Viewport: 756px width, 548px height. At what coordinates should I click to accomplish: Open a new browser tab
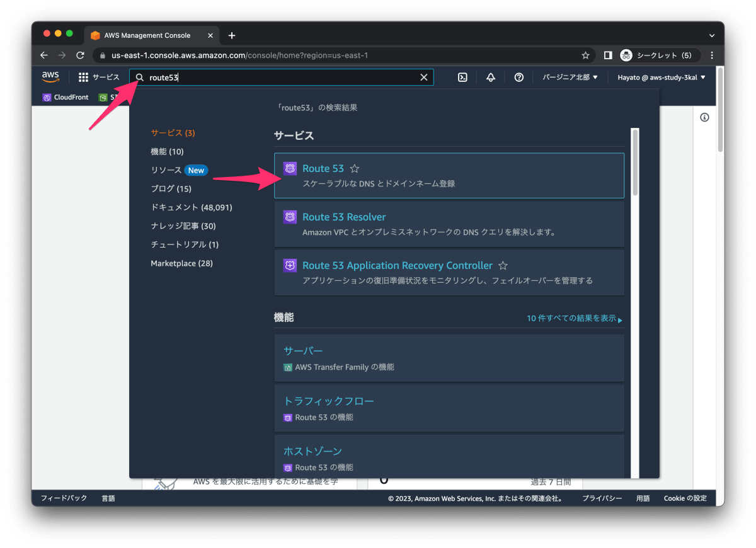click(x=232, y=36)
